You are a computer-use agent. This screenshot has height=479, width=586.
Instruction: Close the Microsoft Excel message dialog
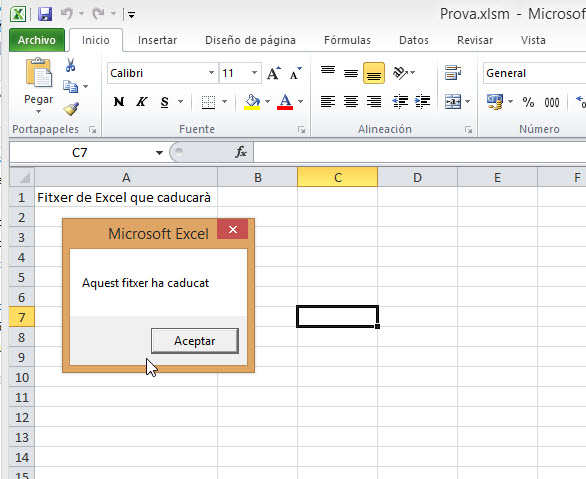[x=232, y=229]
